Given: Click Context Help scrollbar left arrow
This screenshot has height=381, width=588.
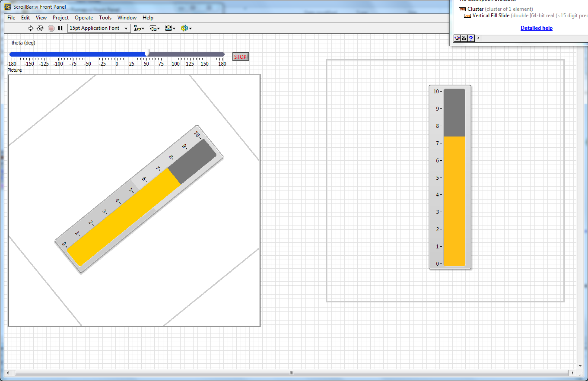Looking at the screenshot, I should point(478,38).
